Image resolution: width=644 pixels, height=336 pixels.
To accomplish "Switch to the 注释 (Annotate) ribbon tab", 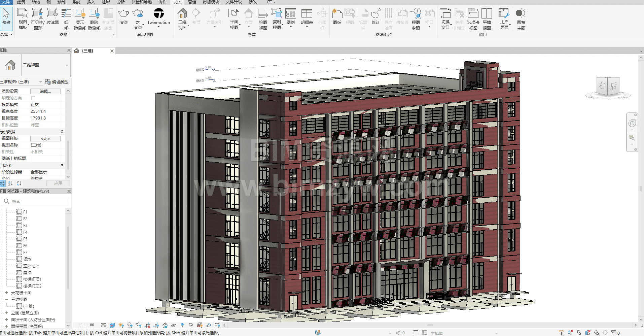I will coord(106,2).
